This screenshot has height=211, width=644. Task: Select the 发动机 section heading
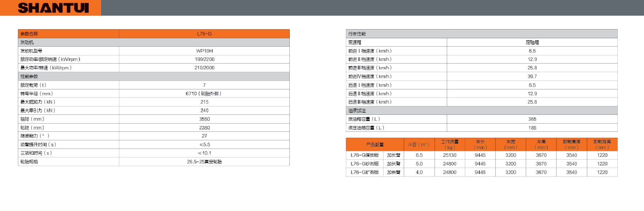(x=27, y=42)
